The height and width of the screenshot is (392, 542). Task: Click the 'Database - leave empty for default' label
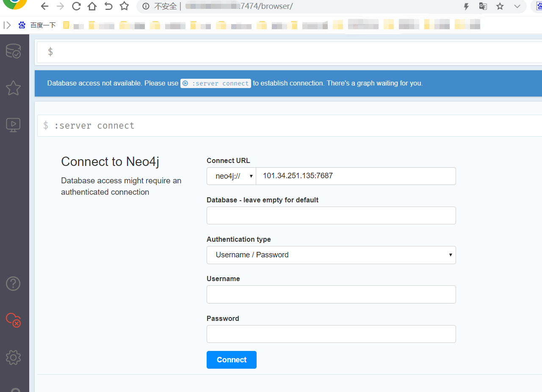[263, 200]
